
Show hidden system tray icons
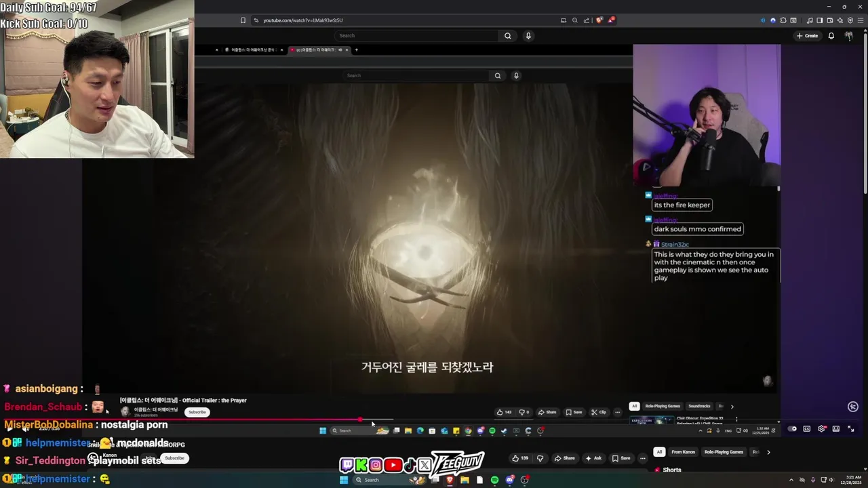[791, 480]
